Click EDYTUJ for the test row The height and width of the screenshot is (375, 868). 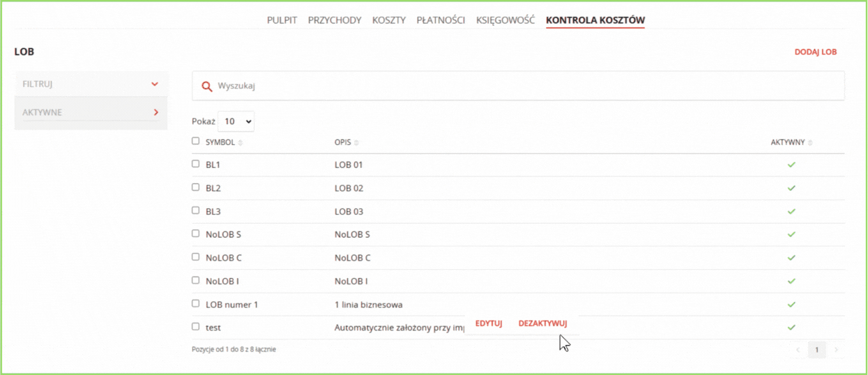[489, 323]
